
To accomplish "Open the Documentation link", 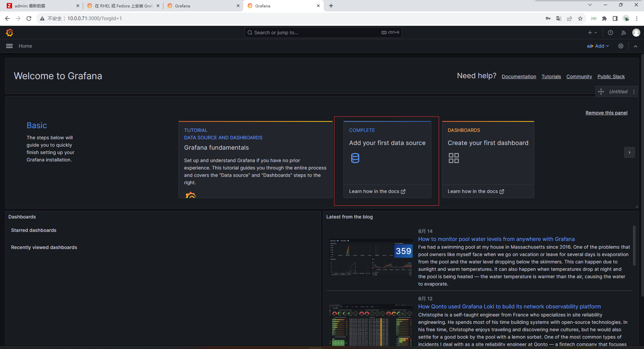I will point(519,77).
